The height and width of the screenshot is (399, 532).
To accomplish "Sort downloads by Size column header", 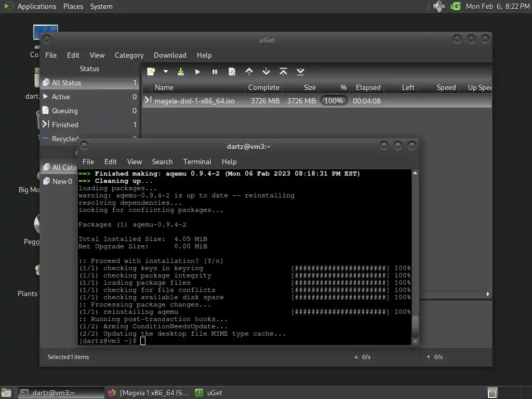I will pyautogui.click(x=301, y=87).
